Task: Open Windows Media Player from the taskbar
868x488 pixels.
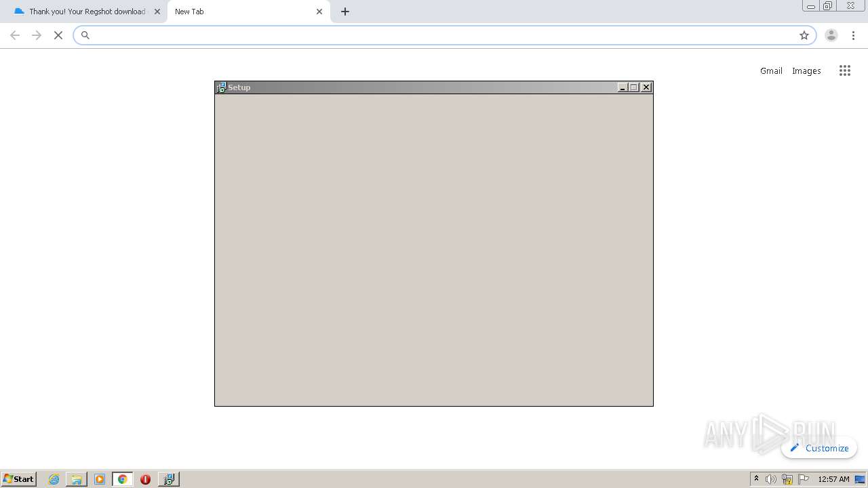Action: click(100, 479)
